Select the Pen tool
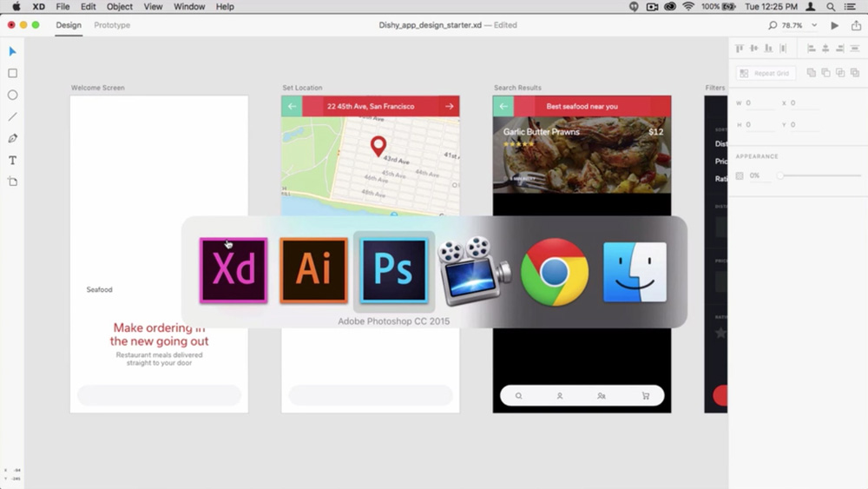Viewport: 868px width, 489px height. coord(12,138)
